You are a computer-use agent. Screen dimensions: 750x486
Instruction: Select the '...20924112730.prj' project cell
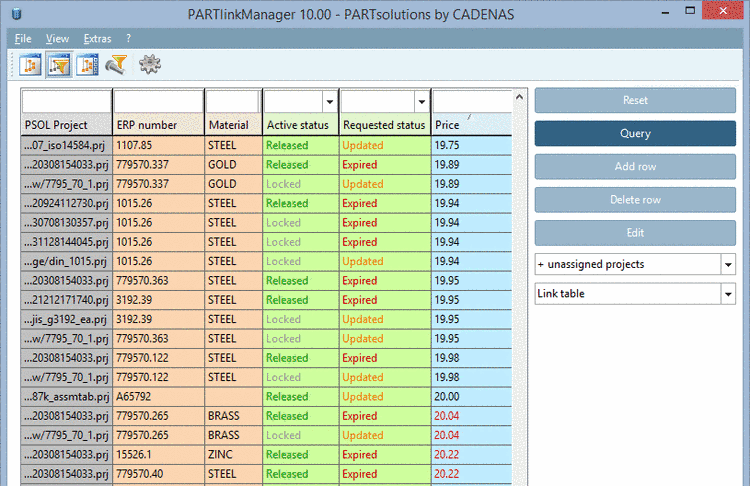click(x=66, y=203)
